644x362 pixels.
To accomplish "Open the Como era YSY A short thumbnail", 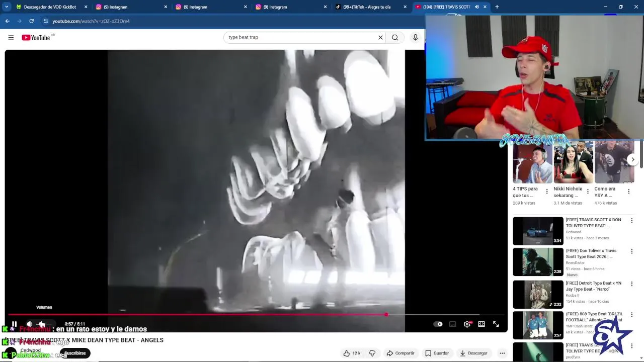I will 614,162.
